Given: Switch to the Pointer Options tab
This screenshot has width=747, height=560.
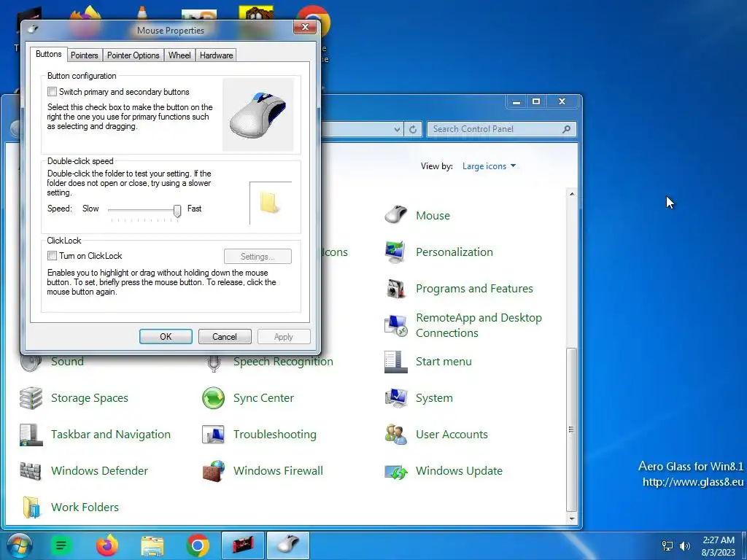Looking at the screenshot, I should 133,55.
